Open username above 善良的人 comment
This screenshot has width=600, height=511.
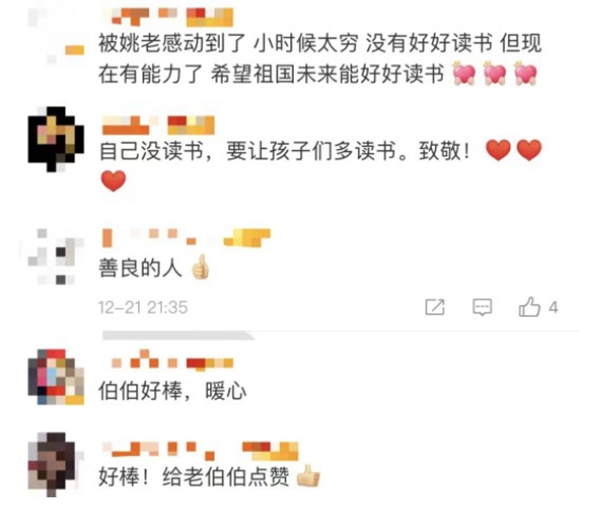(x=186, y=237)
